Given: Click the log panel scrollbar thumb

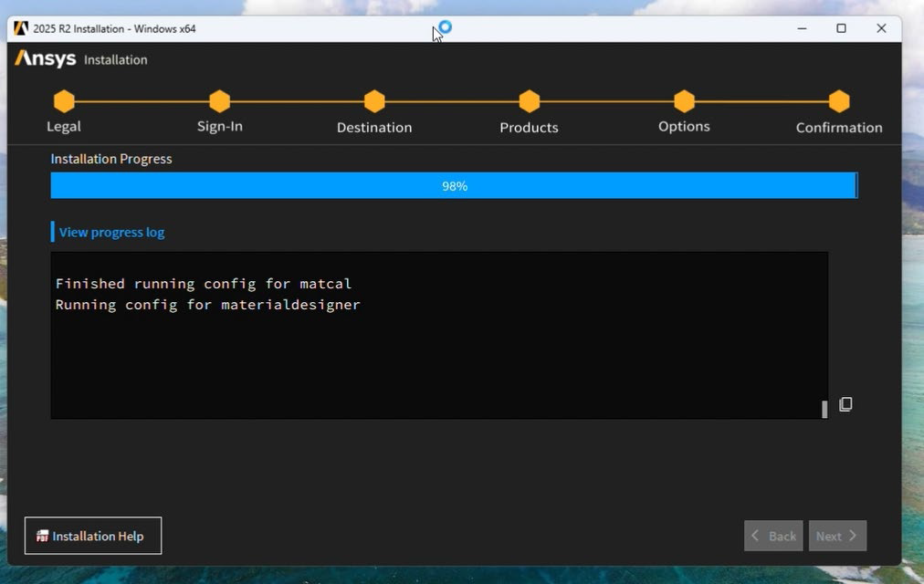Looking at the screenshot, I should pyautogui.click(x=824, y=409).
